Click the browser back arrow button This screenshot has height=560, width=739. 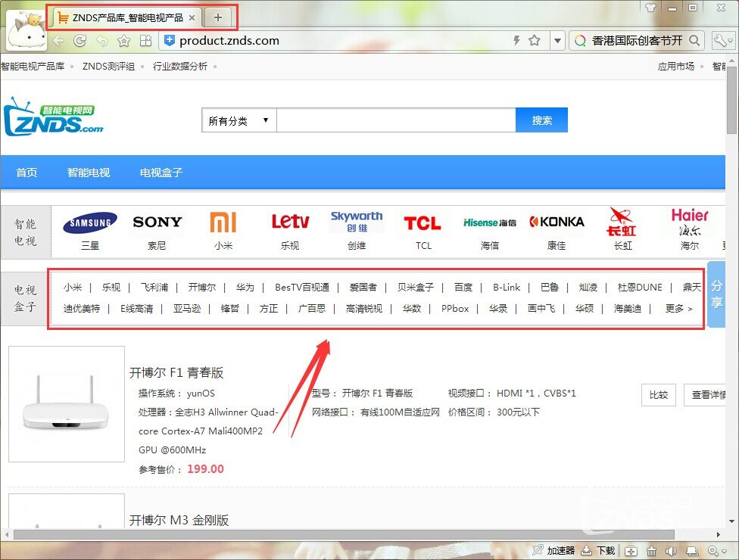[x=58, y=41]
